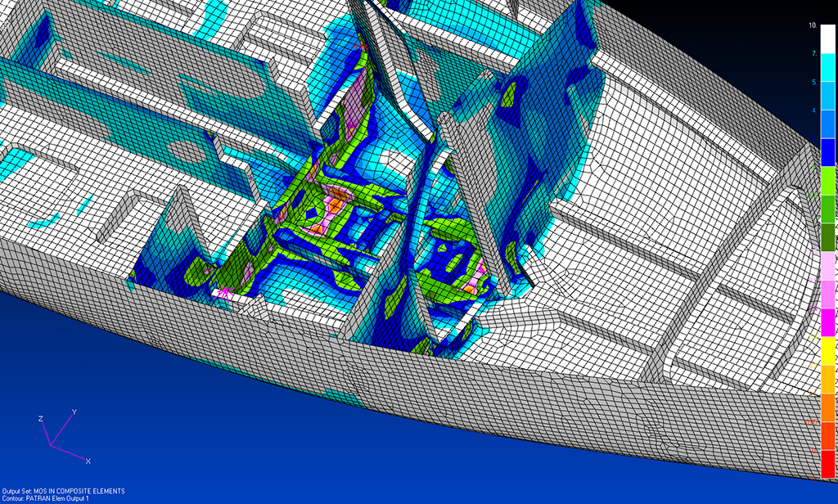Viewport: 838px width, 504px height.
Task: Select the lime green legend band
Action: 828,180
